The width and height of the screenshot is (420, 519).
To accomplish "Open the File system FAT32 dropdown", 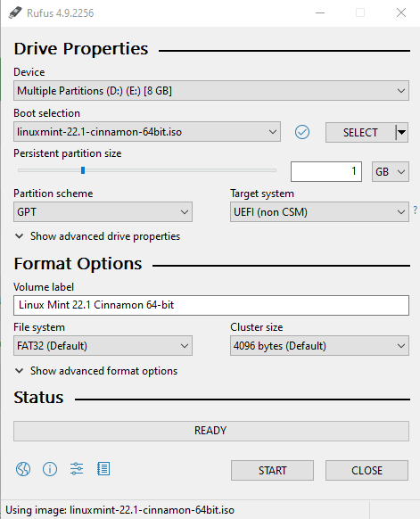I will pos(103,346).
